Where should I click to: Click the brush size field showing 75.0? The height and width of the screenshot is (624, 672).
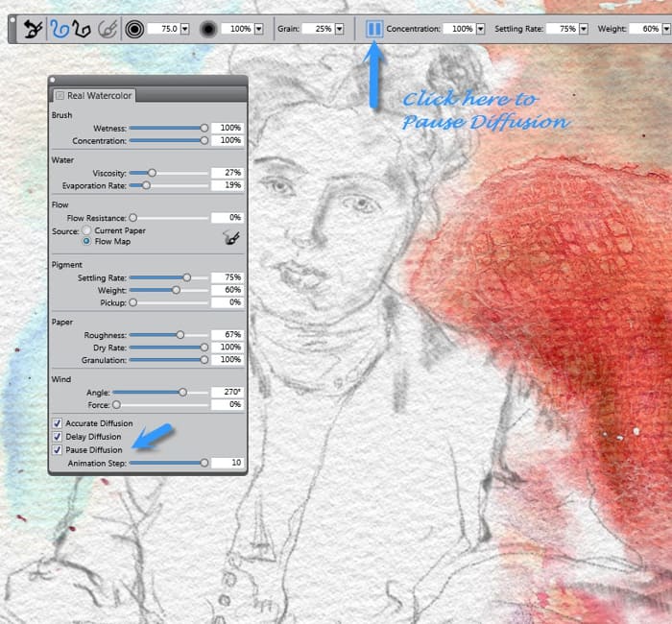[x=163, y=29]
